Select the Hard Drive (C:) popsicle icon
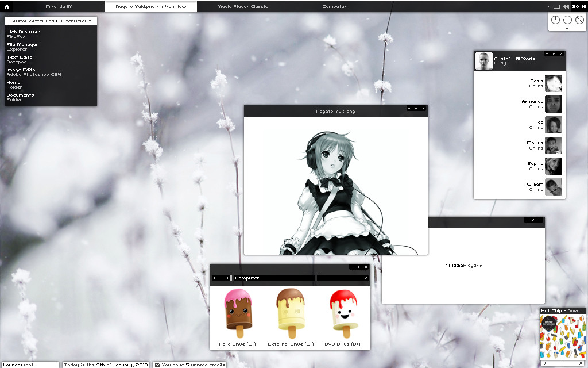 238,313
